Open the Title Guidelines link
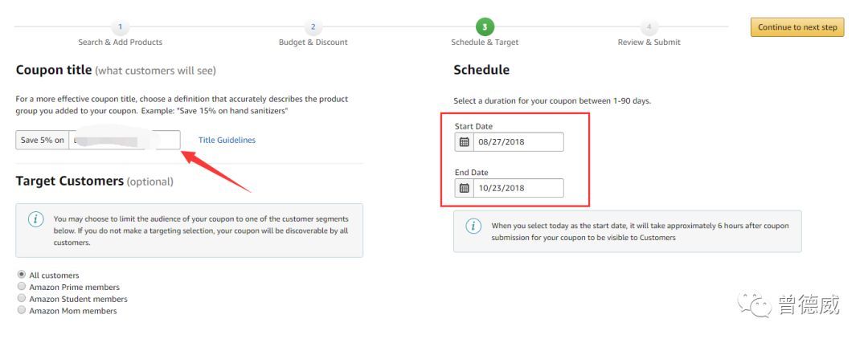Screen dimensions: 868x343 pyautogui.click(x=227, y=140)
